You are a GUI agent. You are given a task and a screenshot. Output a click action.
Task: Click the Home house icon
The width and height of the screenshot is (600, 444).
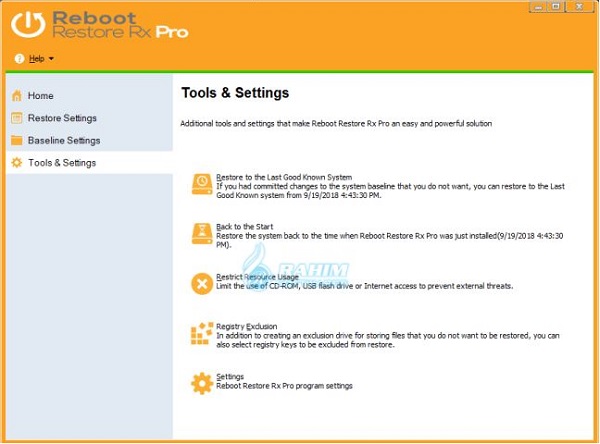(16, 95)
